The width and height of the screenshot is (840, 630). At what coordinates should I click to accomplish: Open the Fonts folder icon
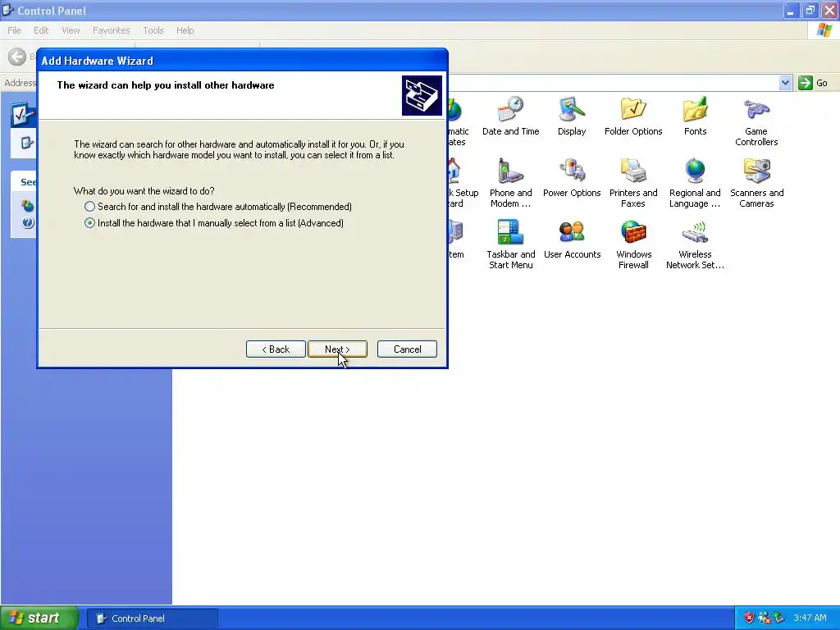pyautogui.click(x=695, y=116)
